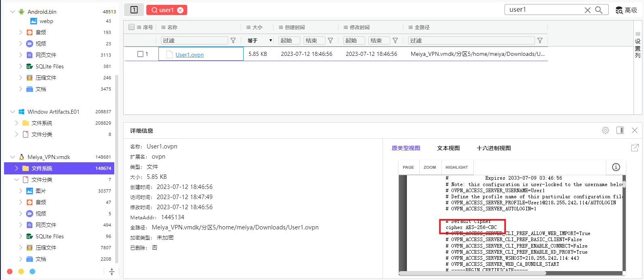644x280 pixels.
Task: Expand 视频 with count 23
Action: pyautogui.click(x=21, y=43)
